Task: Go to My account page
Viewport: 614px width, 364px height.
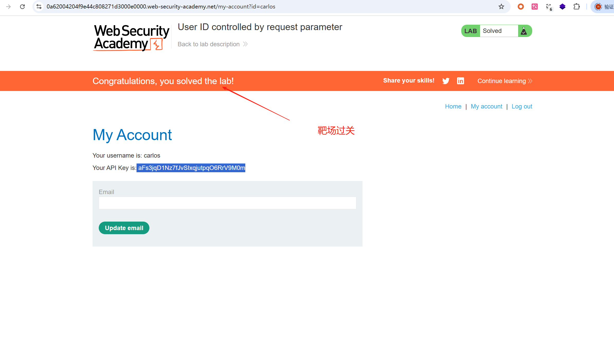Action: point(486,106)
